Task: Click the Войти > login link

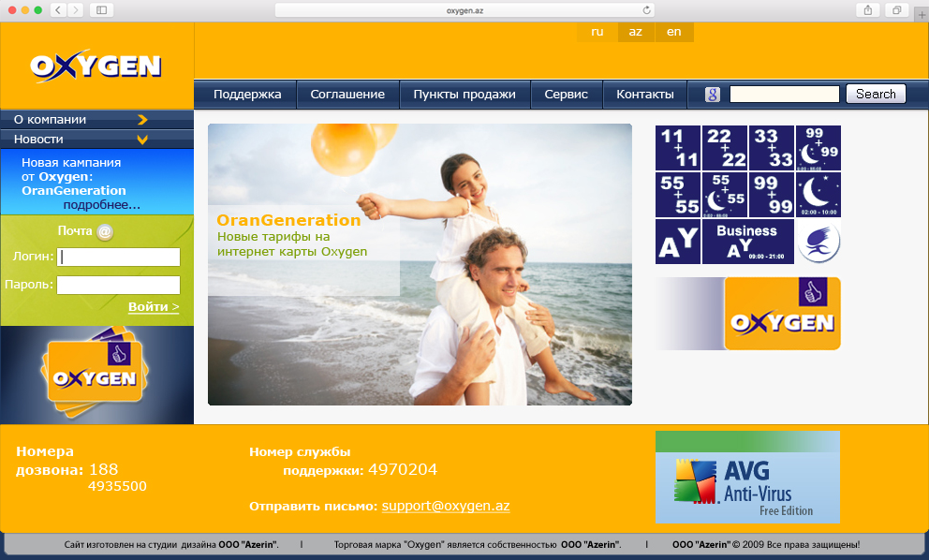Action: tap(154, 307)
